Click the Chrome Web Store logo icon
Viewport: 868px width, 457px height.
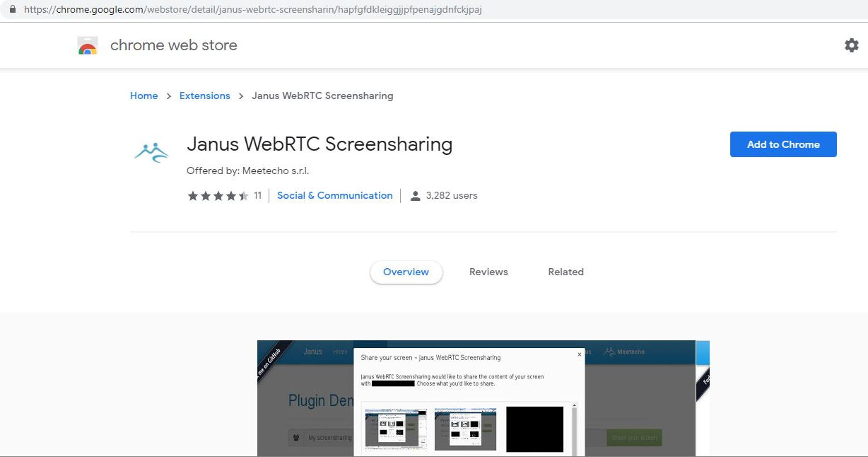coord(87,45)
